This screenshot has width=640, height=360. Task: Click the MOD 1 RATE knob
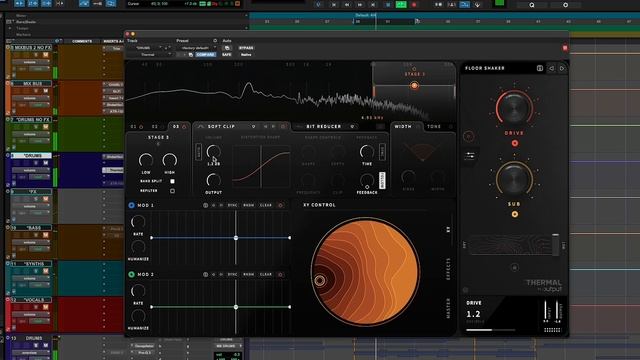pos(138,222)
